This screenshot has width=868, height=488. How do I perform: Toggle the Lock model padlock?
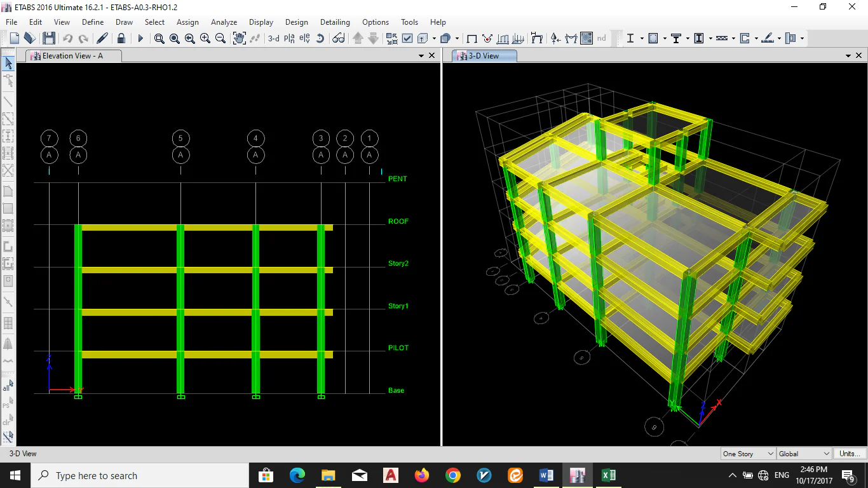tap(121, 38)
